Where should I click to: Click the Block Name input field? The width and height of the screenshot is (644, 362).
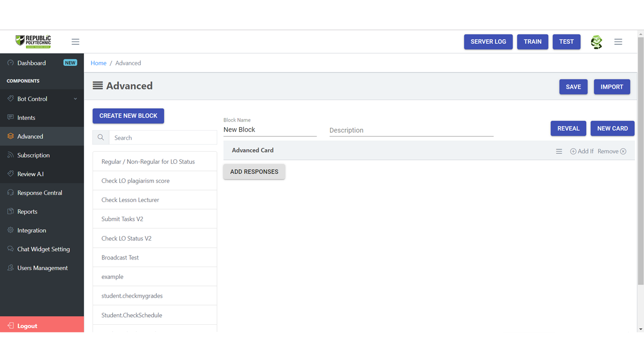coord(270,130)
